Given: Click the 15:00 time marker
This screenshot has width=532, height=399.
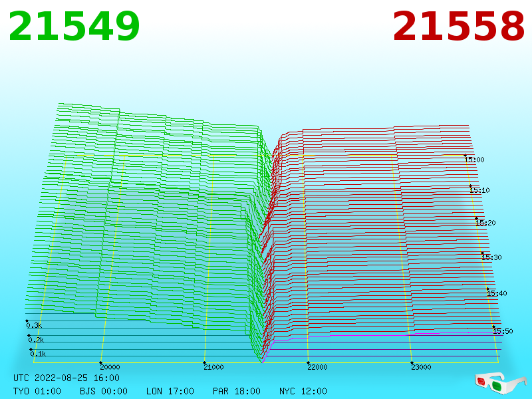Looking at the screenshot, I should (475, 160).
